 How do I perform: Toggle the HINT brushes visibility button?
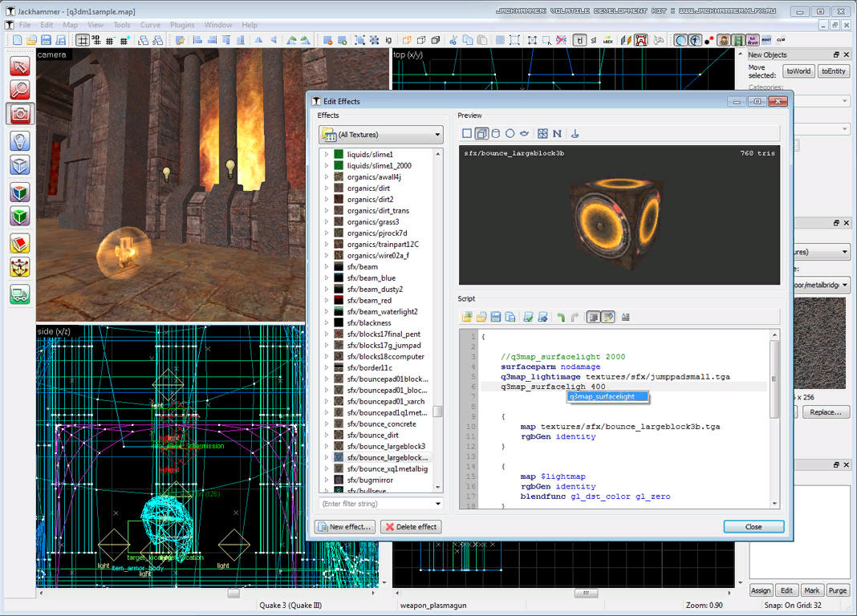(767, 40)
